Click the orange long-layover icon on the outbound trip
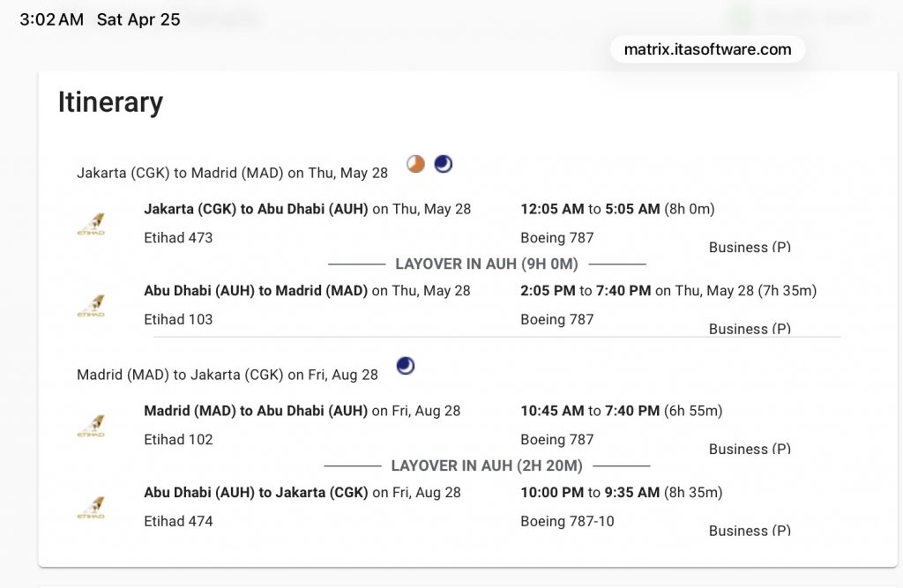Viewport: 903px width, 588px height. (x=415, y=164)
